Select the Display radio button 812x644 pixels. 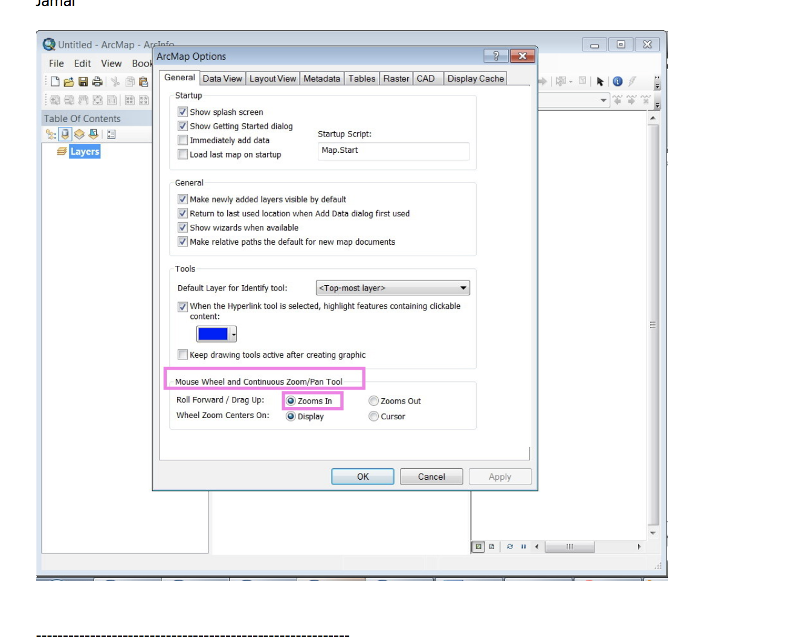291,416
